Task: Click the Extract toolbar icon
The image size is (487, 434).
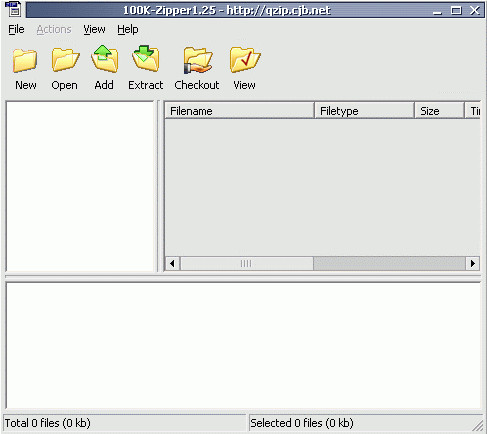Action: [146, 59]
